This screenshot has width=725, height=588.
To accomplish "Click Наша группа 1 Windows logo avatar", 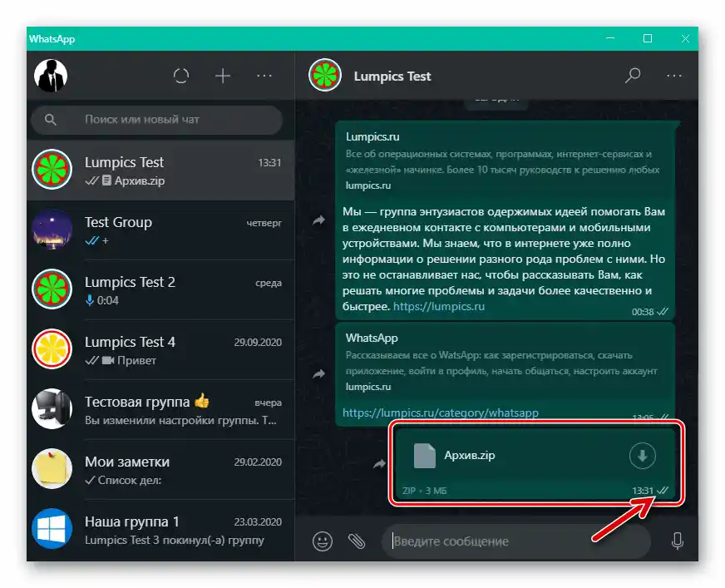I will [52, 528].
